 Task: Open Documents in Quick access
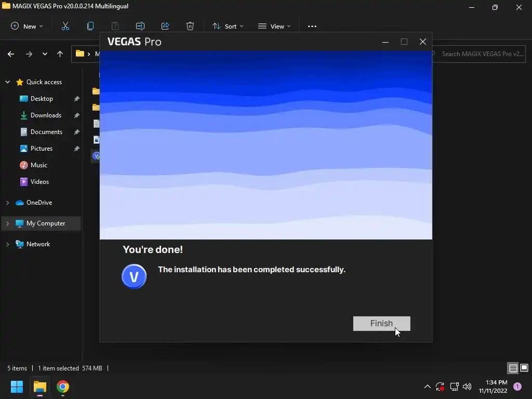[46, 131]
